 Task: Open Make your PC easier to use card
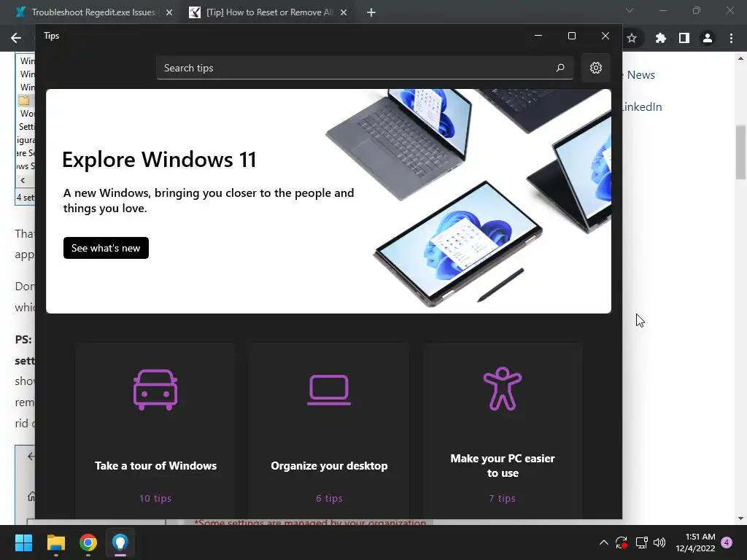coord(502,431)
